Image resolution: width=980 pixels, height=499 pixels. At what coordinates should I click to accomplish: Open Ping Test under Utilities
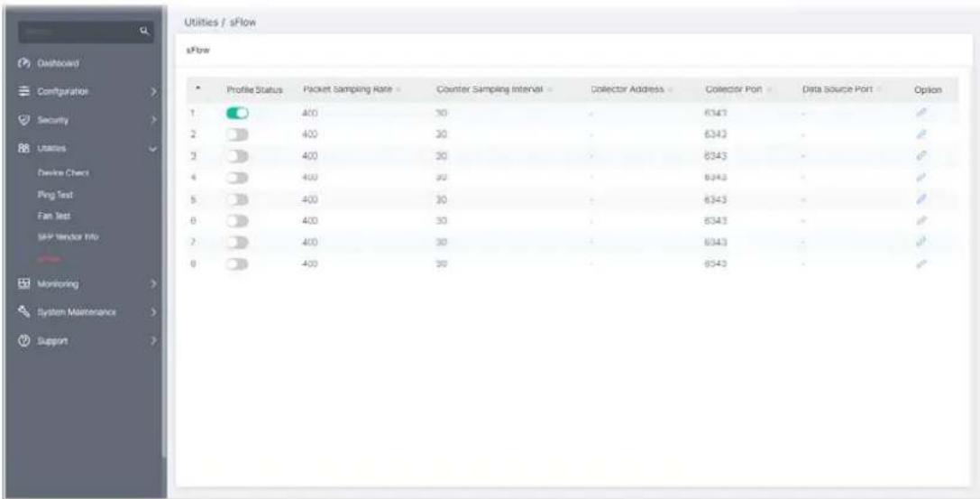(x=54, y=195)
